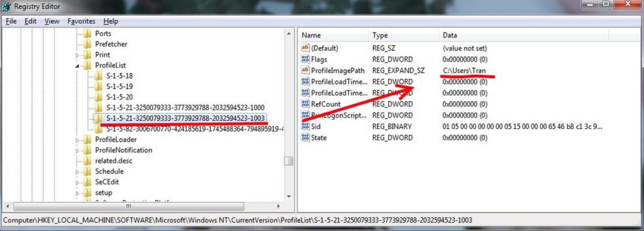Expand the ProfileLoader key node

77,140
